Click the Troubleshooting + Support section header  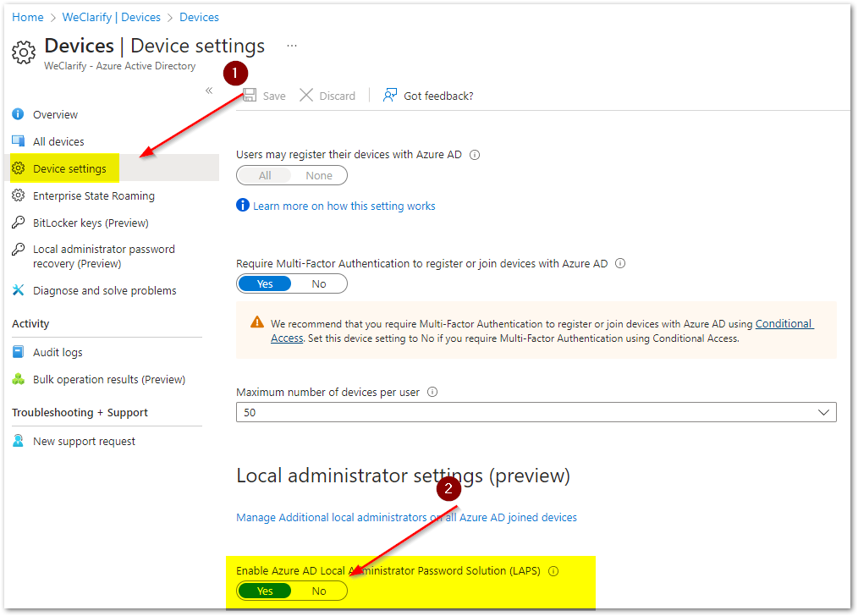[80, 412]
